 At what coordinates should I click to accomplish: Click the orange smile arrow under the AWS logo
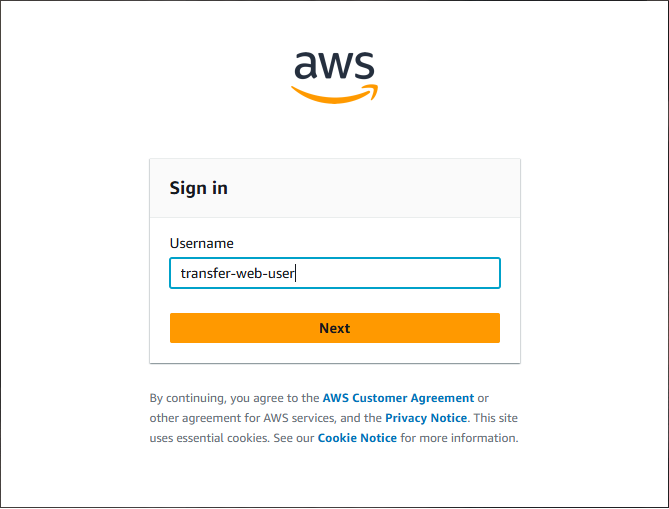pyautogui.click(x=334, y=94)
